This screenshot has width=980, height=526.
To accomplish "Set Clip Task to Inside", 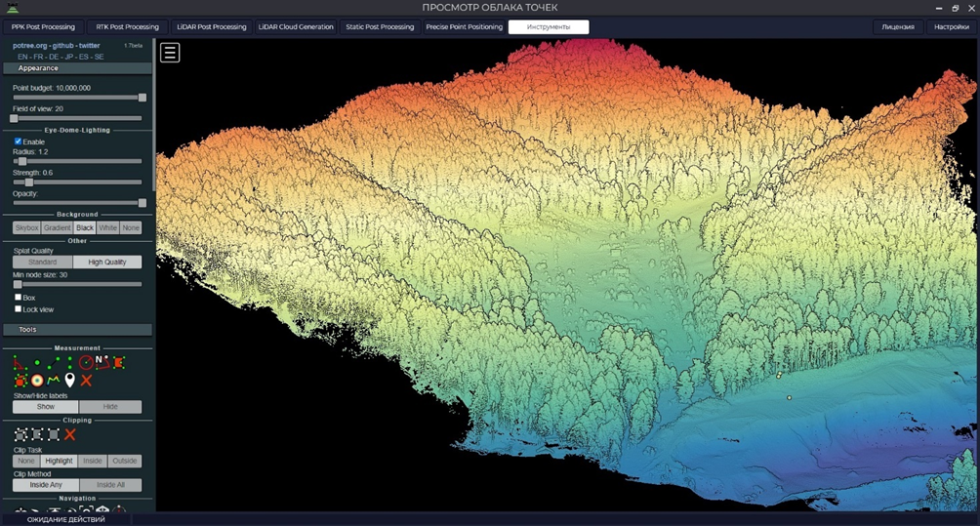I will pos(93,461).
